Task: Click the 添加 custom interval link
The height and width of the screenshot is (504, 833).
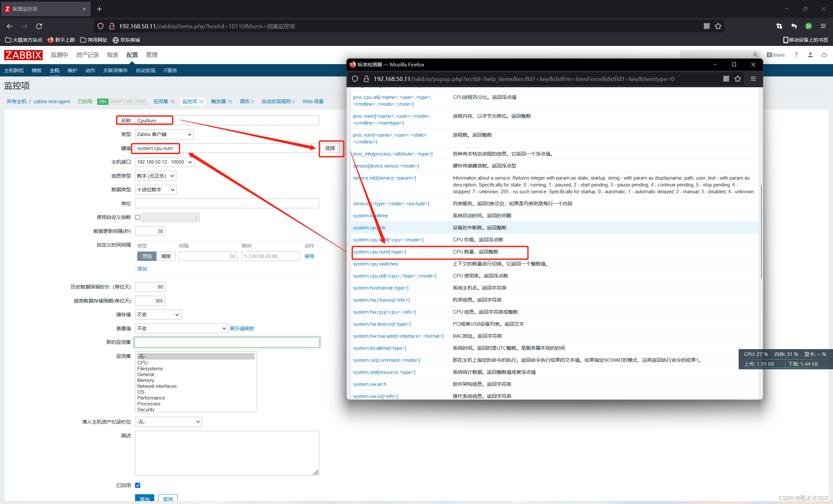Action: point(142,268)
